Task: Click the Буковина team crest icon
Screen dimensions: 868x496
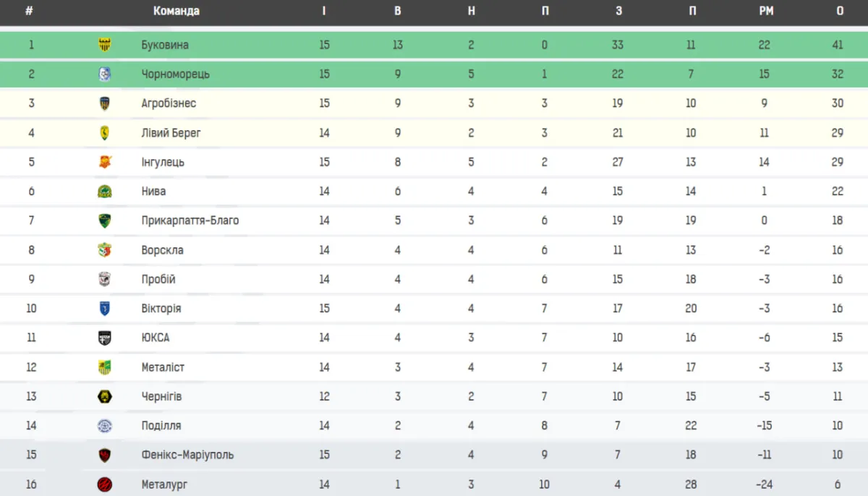Action: coord(105,45)
